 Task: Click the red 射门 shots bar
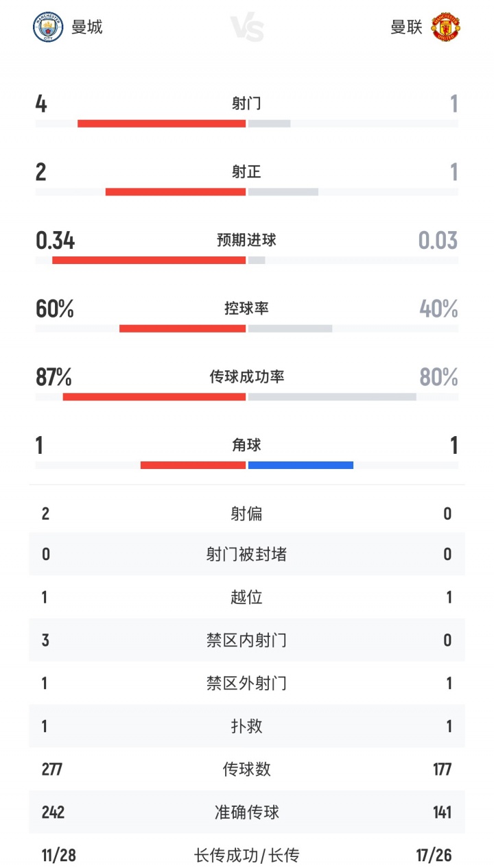[161, 123]
